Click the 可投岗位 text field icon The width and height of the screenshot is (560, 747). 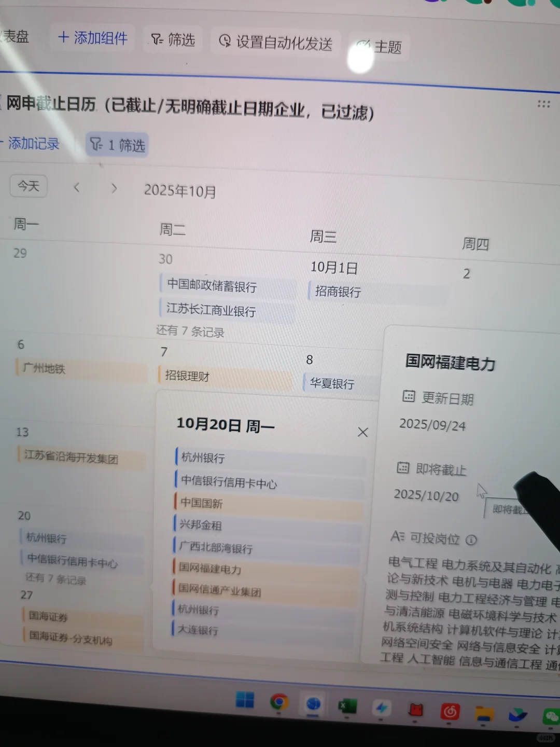point(397,536)
